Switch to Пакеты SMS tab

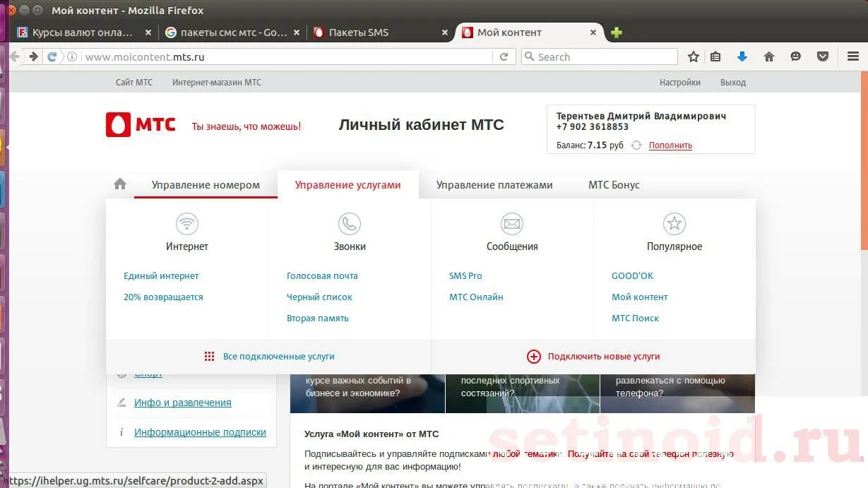click(359, 32)
